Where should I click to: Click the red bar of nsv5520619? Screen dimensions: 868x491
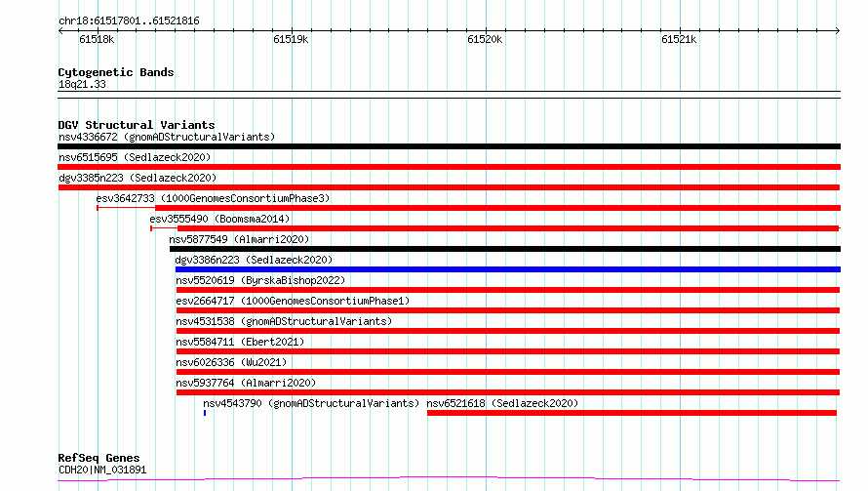coord(507,290)
